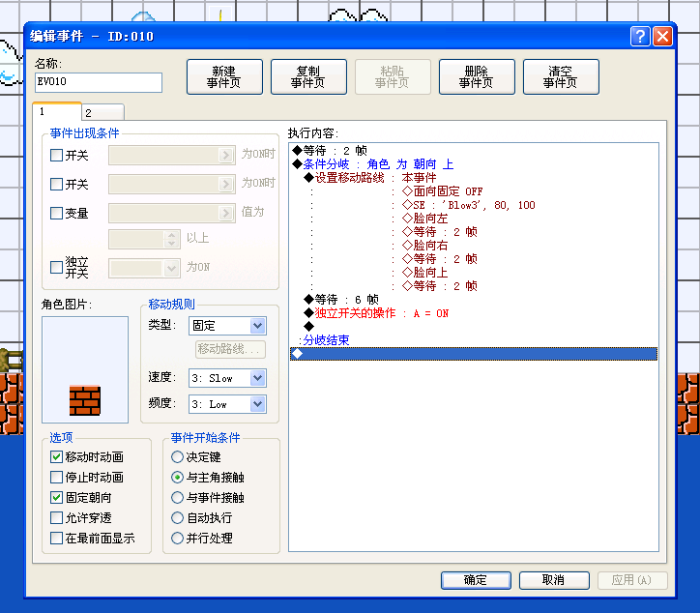
Task: Select event page tab 1
Action: (57, 111)
